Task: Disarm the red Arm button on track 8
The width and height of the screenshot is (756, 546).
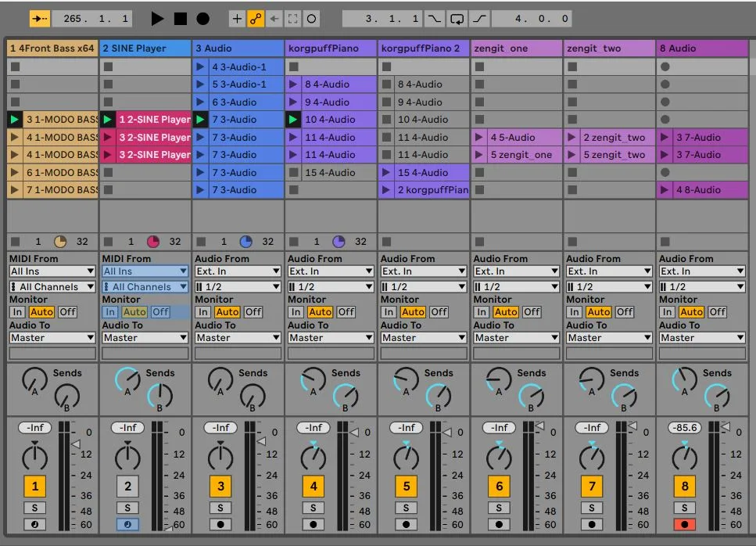Action: (685, 524)
